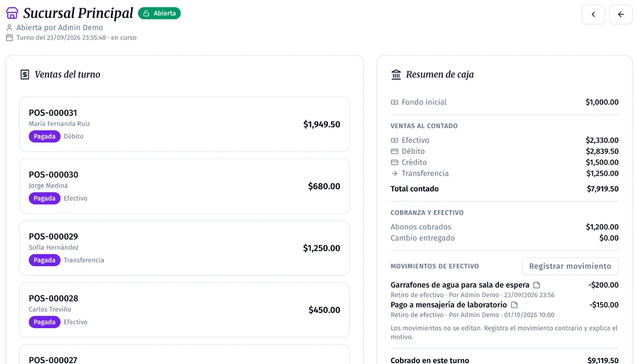Open note icon for Garrafones de agua movement
Image resolution: width=637 pixels, height=364 pixels.
coord(536,285)
